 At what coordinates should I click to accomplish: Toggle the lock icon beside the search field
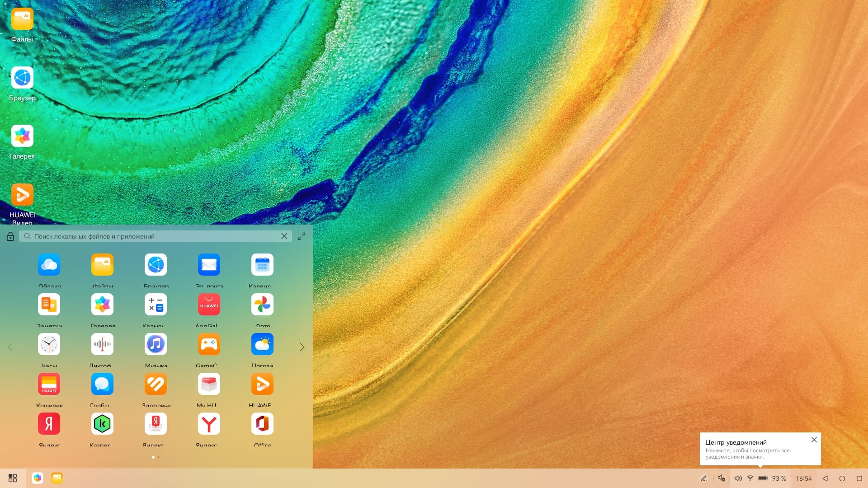tap(10, 236)
